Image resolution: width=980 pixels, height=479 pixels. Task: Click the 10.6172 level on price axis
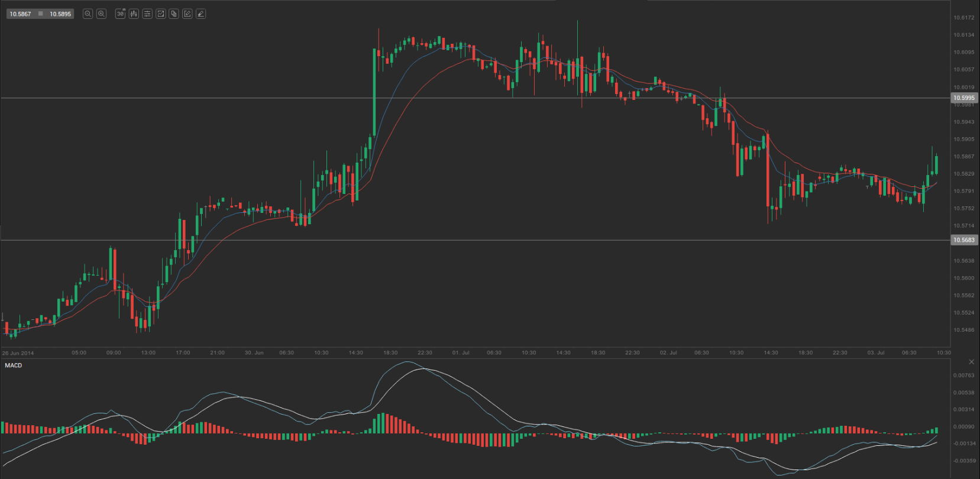pos(963,18)
